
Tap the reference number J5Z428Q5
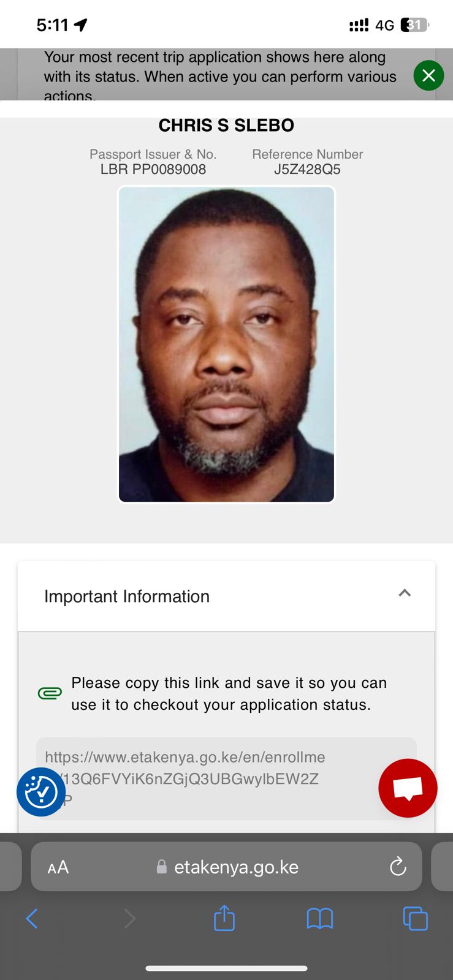point(307,169)
